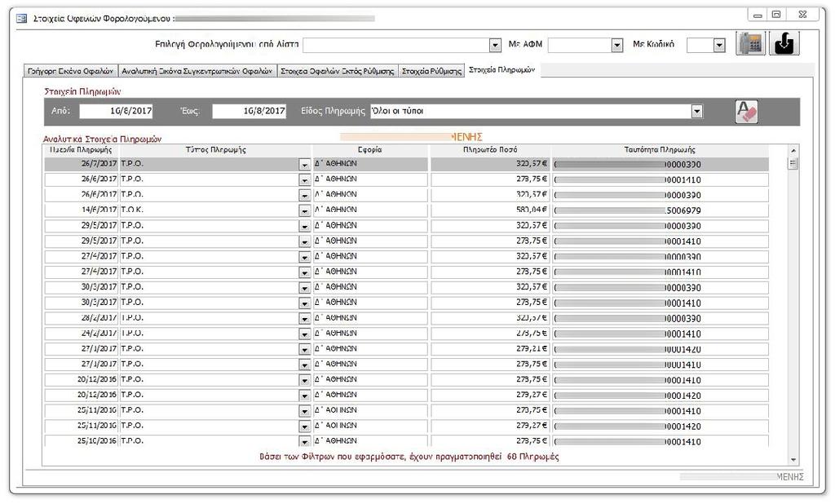Click the Τύπος Πληρωμής column header
Screen dimensions: 835x504
[x=215, y=150]
